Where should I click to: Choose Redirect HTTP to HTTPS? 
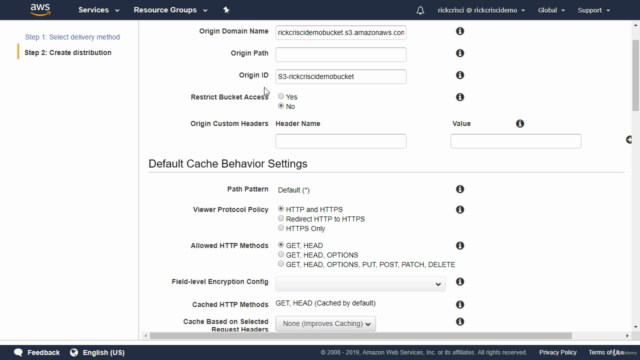(281, 219)
